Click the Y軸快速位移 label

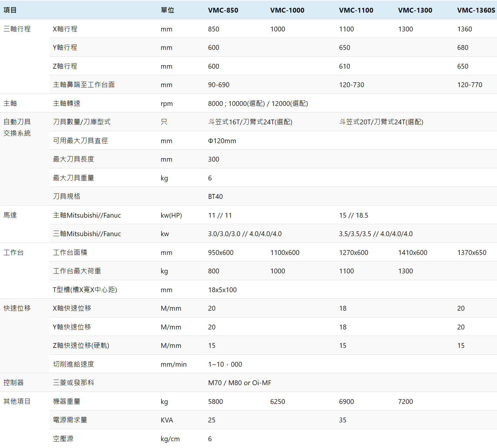point(72,327)
